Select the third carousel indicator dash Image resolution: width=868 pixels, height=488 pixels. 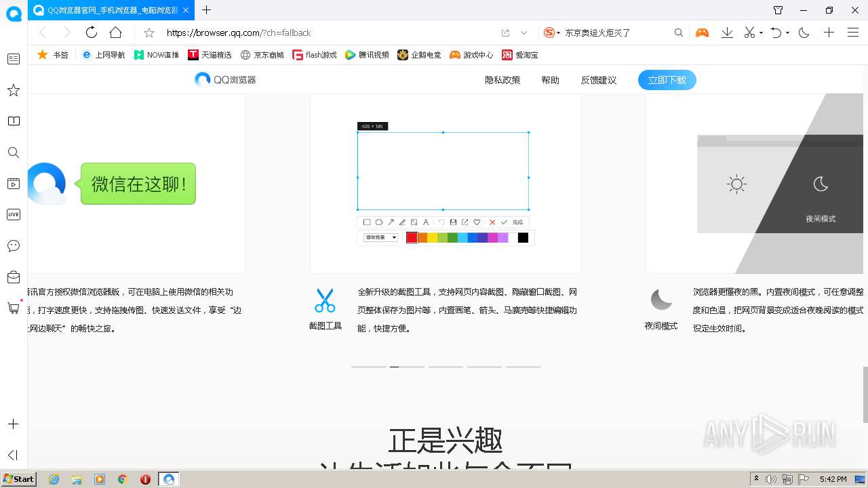[446, 367]
